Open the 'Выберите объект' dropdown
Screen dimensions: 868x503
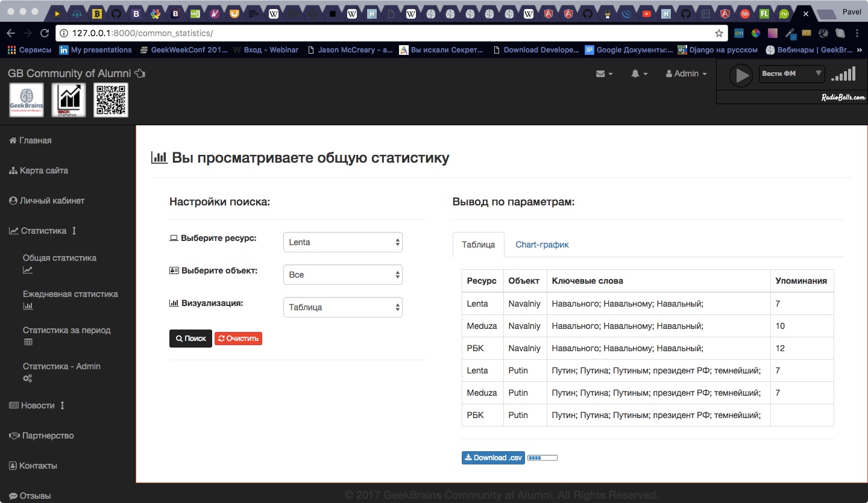[x=342, y=275]
